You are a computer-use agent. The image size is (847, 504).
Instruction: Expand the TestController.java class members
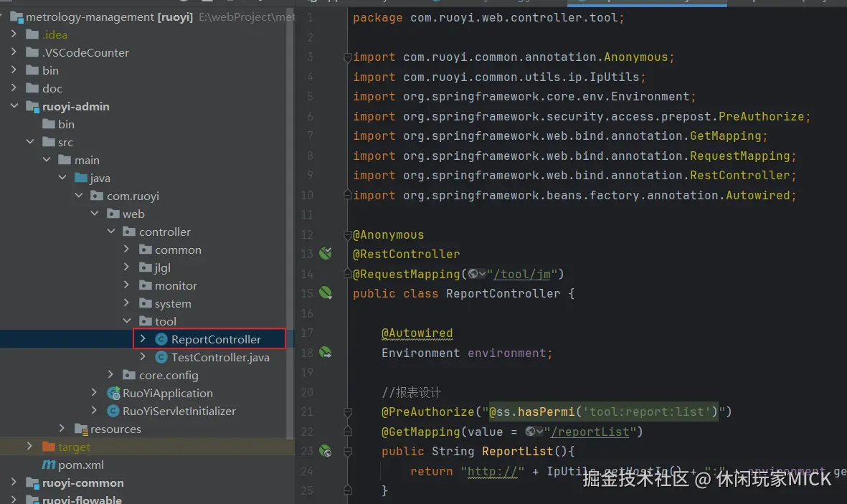coord(143,356)
